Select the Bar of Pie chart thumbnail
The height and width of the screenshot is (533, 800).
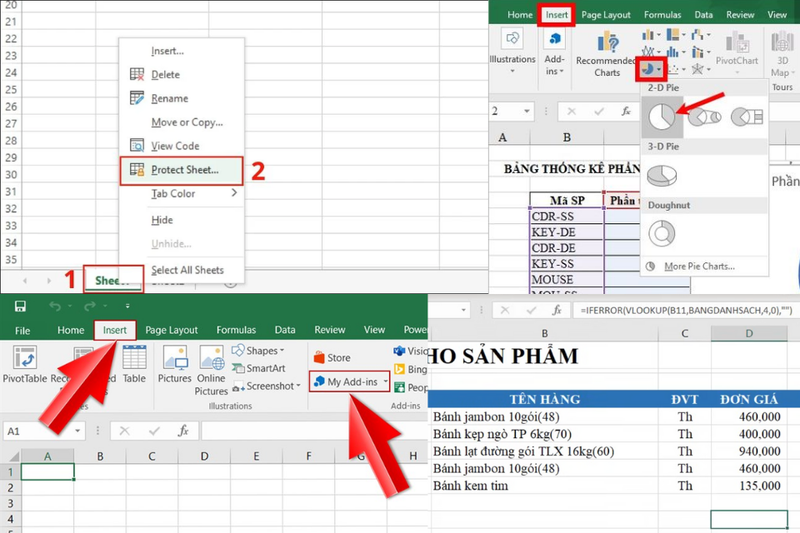click(x=746, y=117)
